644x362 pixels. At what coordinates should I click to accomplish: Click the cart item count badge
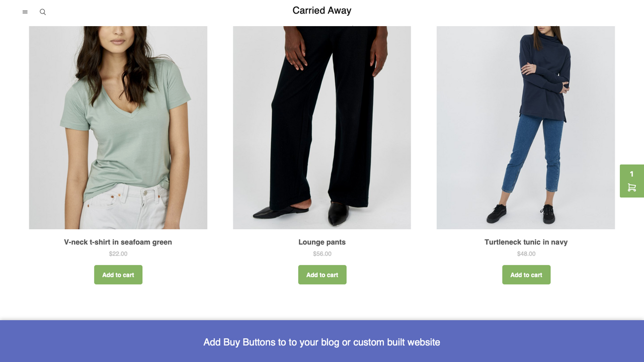[631, 174]
